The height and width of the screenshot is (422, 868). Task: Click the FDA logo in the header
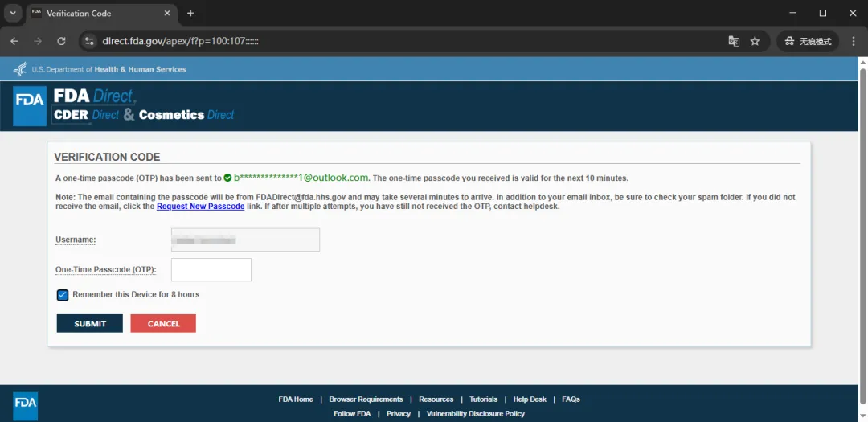coord(30,106)
